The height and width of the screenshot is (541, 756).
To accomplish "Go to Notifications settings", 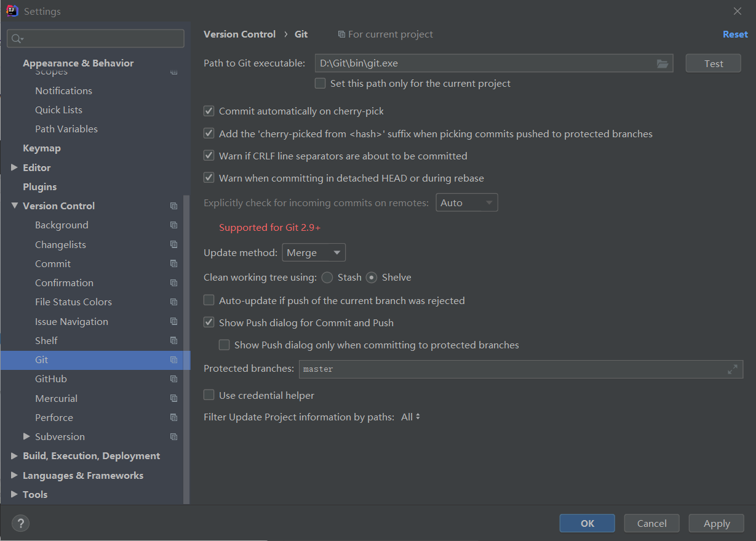I will (x=63, y=90).
